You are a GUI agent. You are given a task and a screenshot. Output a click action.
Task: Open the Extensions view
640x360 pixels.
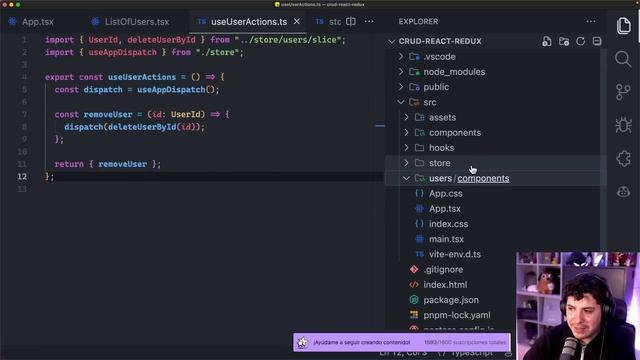(x=623, y=158)
